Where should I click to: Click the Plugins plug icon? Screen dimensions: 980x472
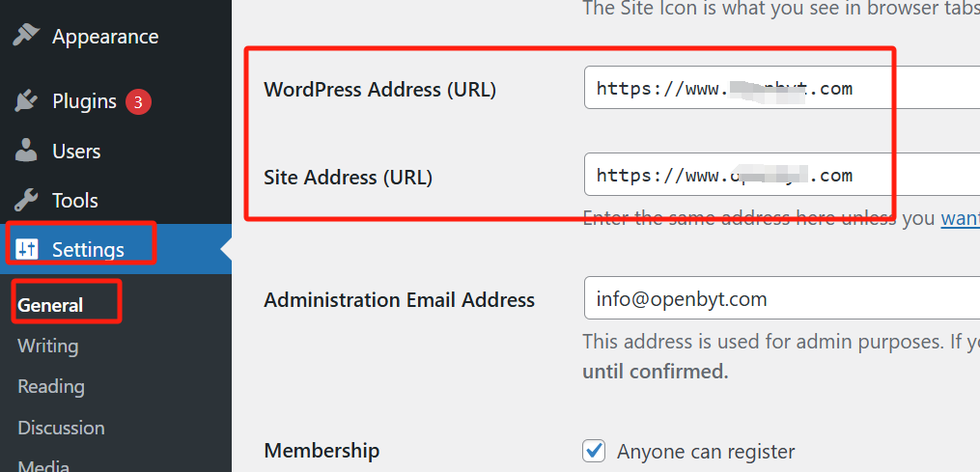tap(26, 101)
